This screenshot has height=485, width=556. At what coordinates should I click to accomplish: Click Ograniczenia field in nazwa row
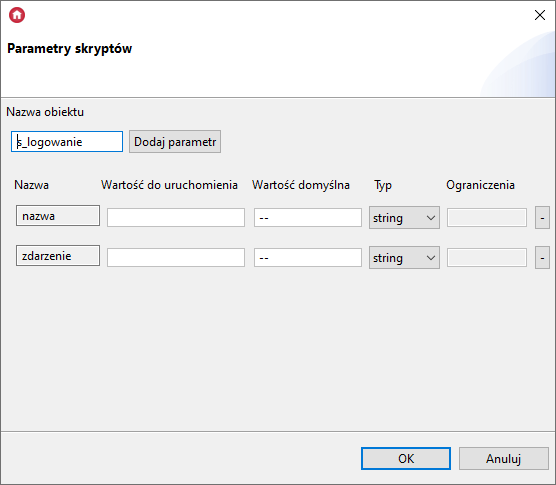(x=487, y=217)
